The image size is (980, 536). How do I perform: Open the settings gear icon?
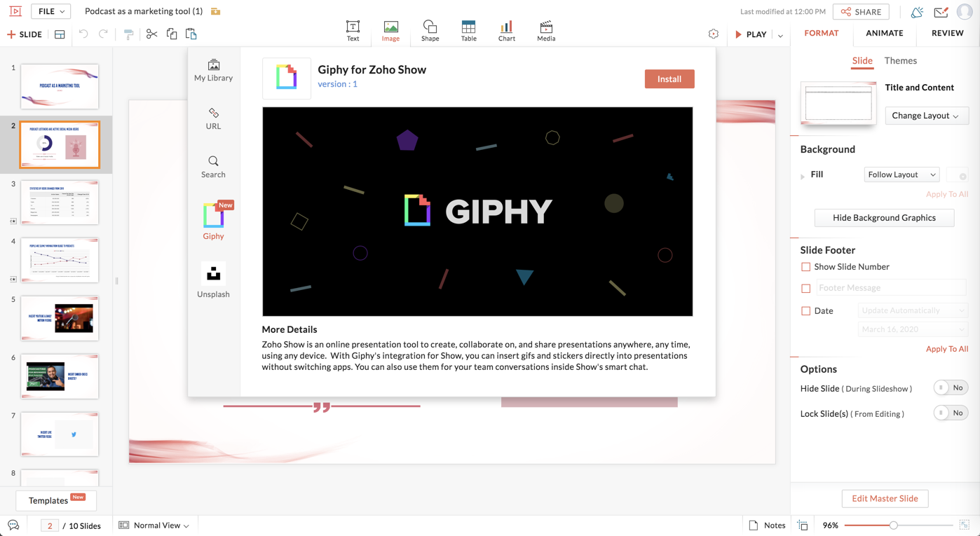tap(713, 34)
